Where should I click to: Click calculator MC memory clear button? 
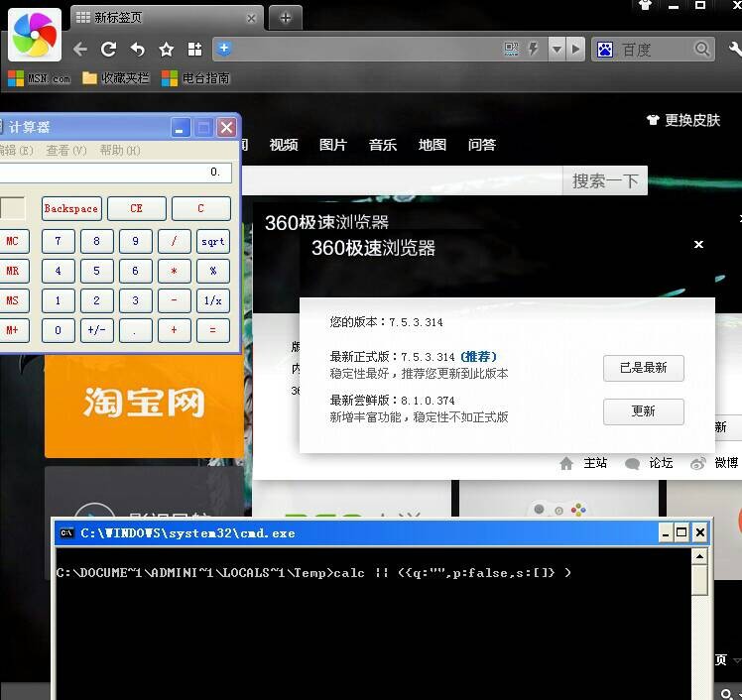pos(13,241)
